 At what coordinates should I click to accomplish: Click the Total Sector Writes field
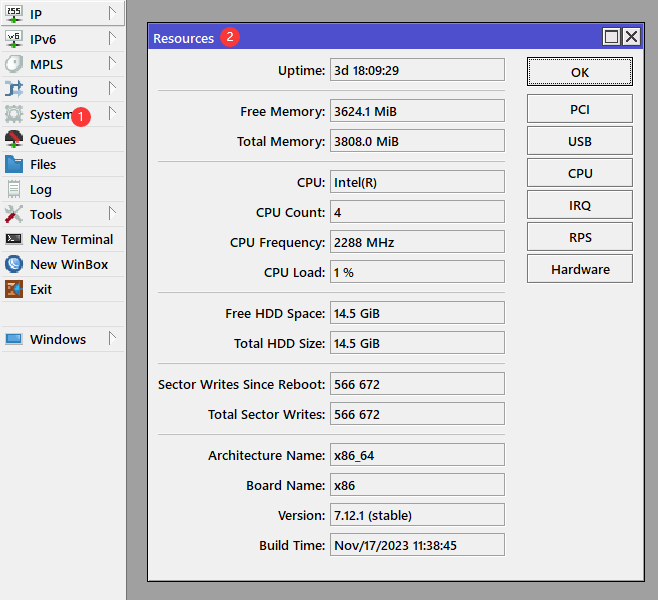click(x=417, y=414)
